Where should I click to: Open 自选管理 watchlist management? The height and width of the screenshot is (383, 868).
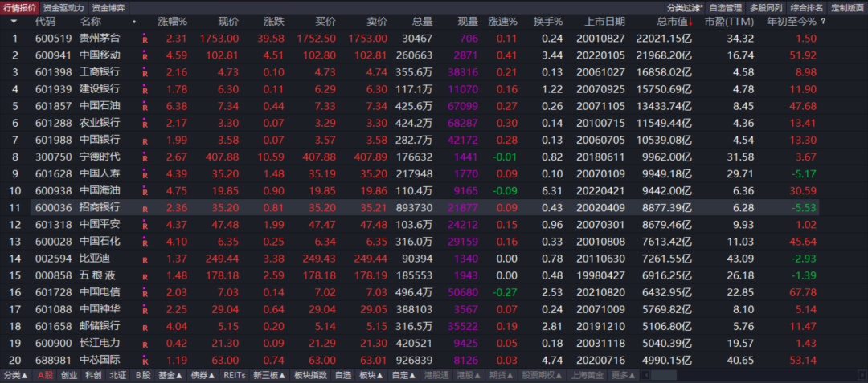727,7
